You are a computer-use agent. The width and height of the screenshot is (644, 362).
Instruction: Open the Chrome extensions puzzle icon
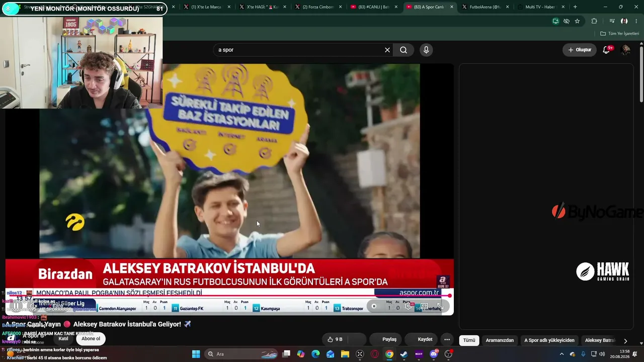pos(594,21)
